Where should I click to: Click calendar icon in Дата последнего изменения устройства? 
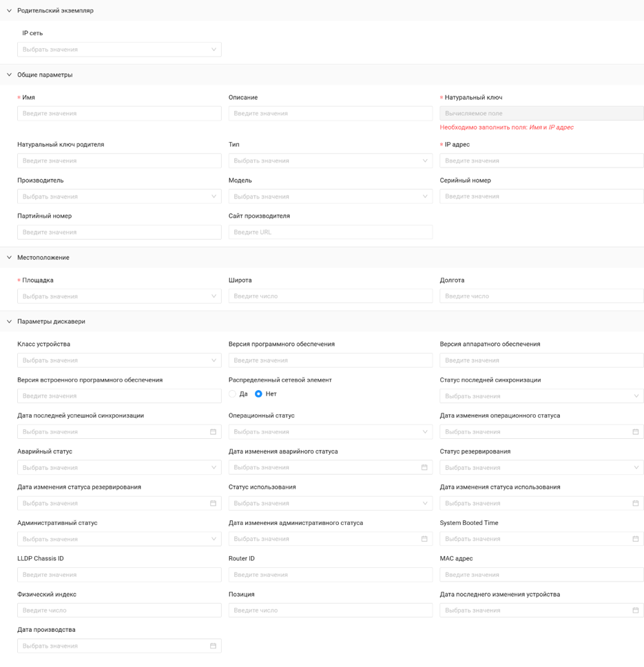635,610
